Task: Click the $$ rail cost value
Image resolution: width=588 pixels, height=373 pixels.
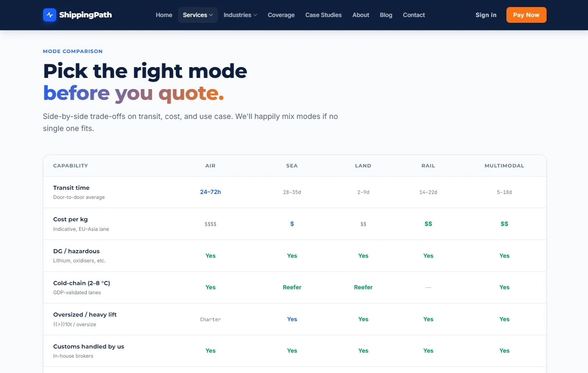Action: (428, 224)
